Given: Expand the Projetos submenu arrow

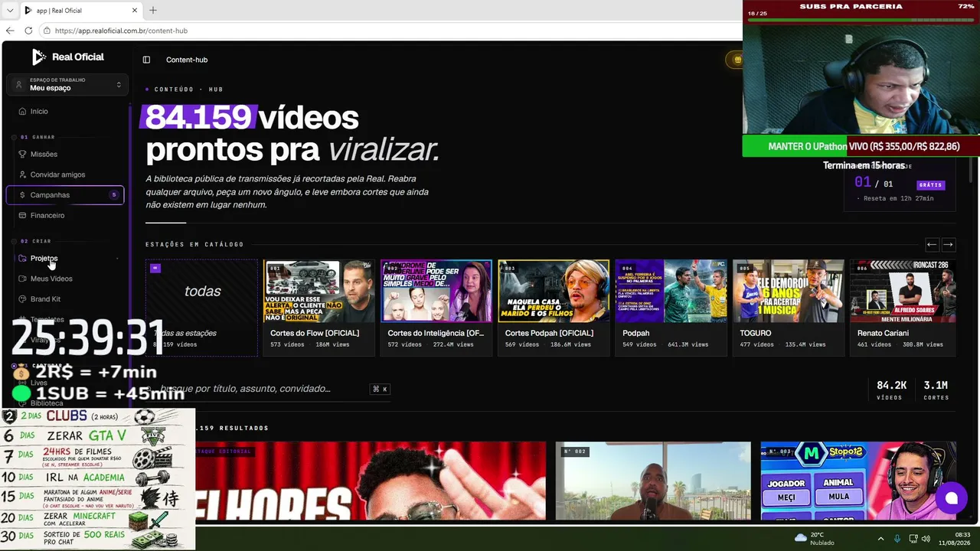Looking at the screenshot, I should (x=117, y=259).
